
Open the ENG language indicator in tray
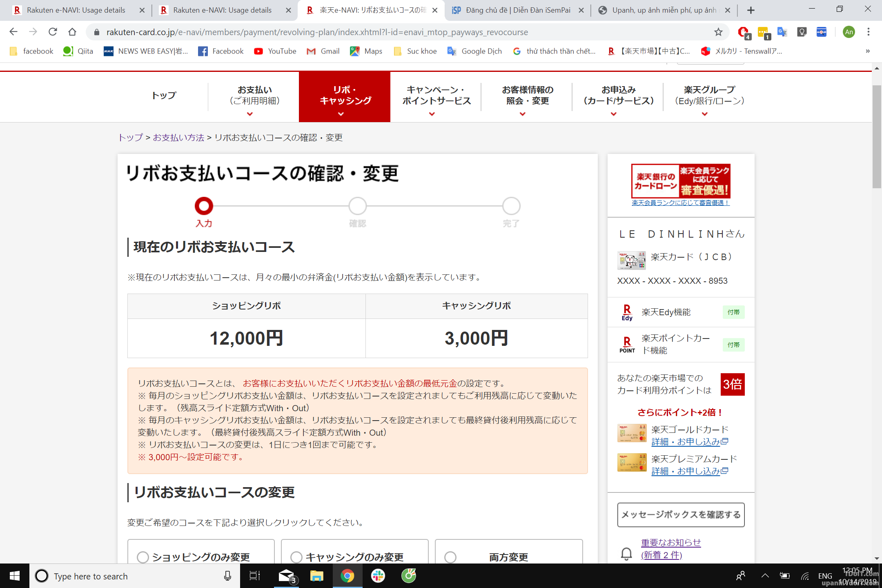pyautogui.click(x=825, y=576)
